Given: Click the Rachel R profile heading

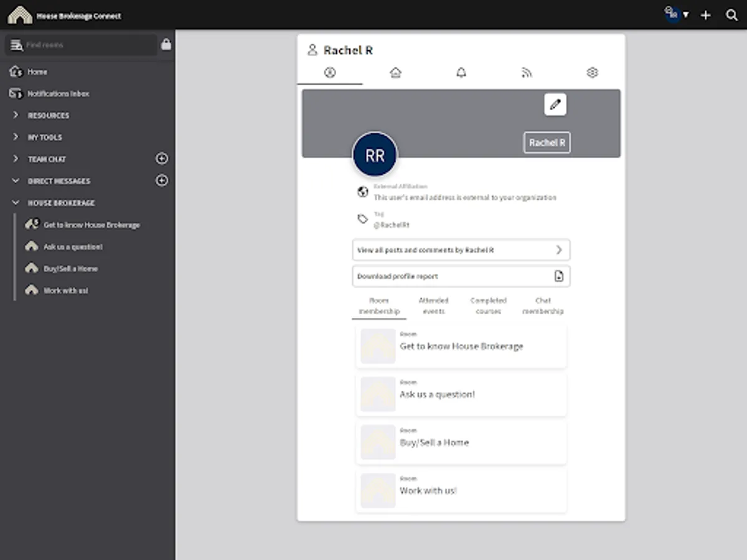Looking at the screenshot, I should click(348, 50).
